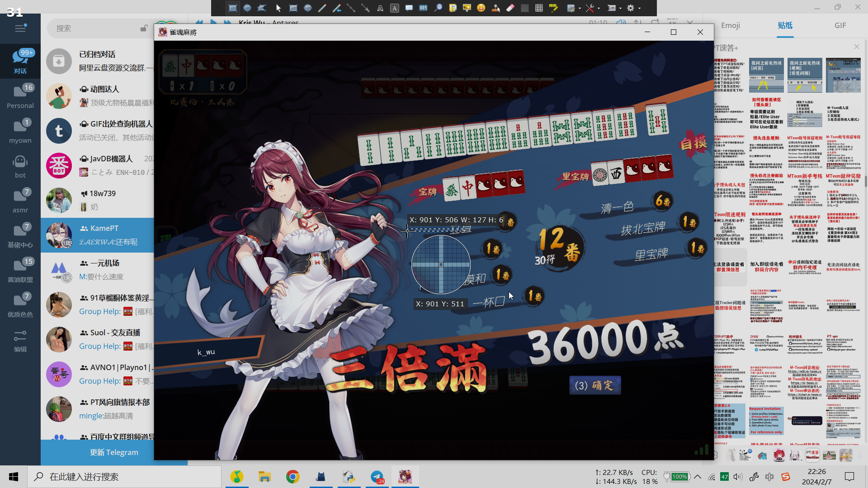Switch to the Emoji tab
Viewport: 868px width, 488px height.
click(x=731, y=25)
